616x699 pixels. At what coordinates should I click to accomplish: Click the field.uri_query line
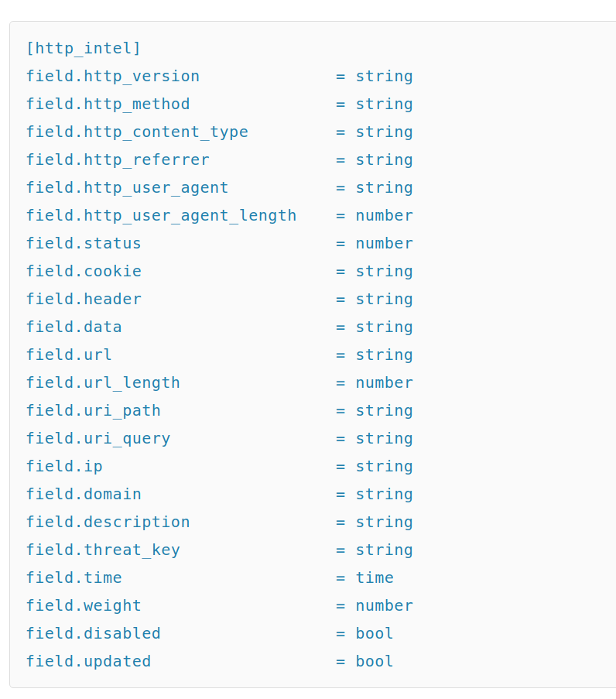click(x=98, y=439)
